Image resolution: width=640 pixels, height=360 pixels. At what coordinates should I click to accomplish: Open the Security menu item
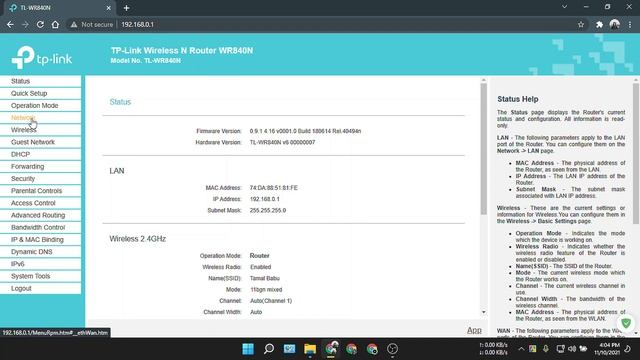[41, 179]
